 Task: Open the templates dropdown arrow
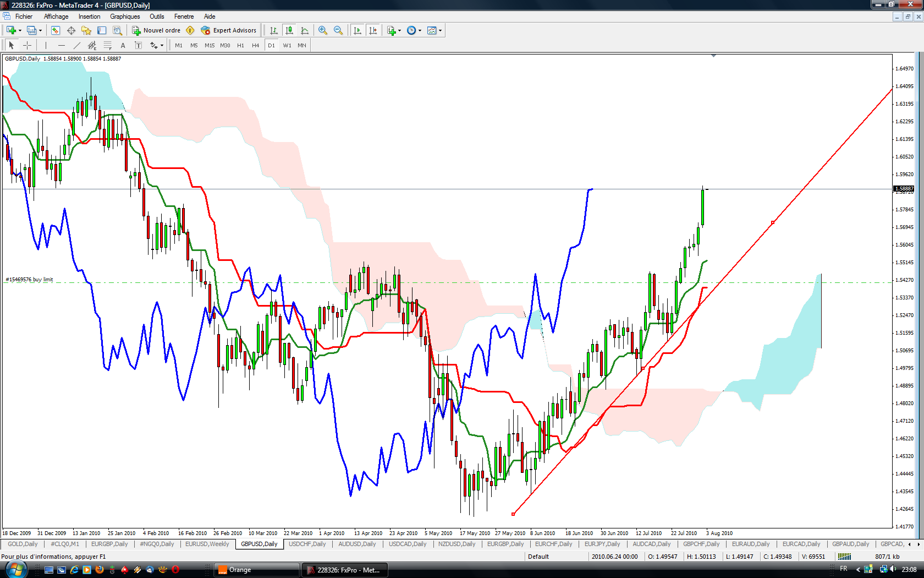[440, 31]
